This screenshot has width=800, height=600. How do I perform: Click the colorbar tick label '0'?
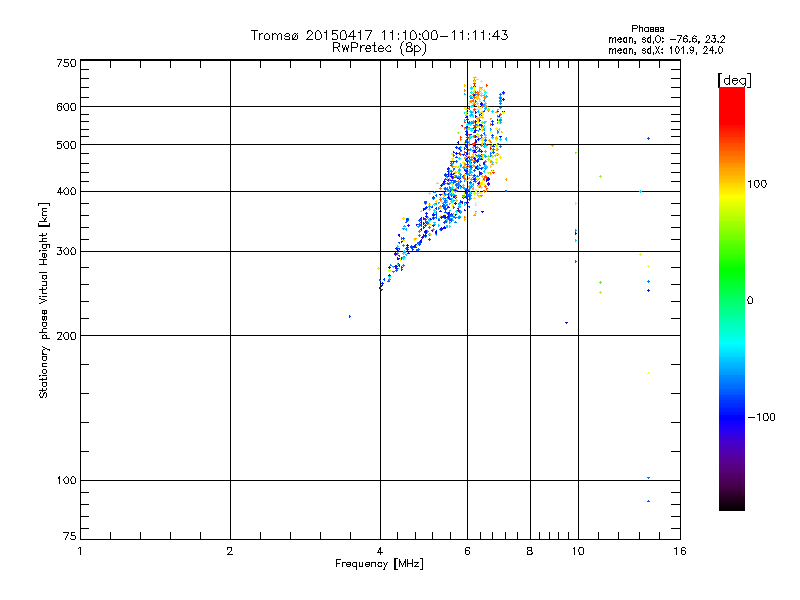tap(750, 301)
